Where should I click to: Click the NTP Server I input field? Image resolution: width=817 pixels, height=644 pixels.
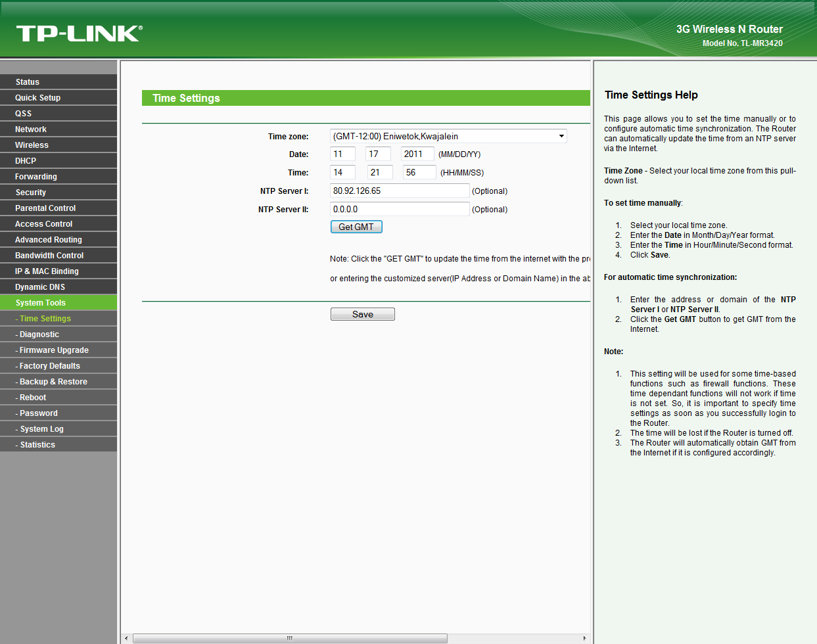click(x=399, y=191)
